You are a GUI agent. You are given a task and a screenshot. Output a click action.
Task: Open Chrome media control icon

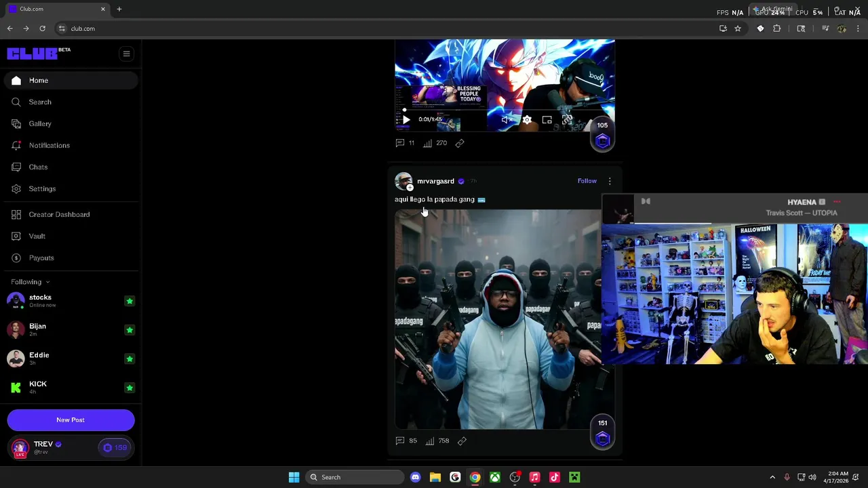pyautogui.click(x=825, y=28)
